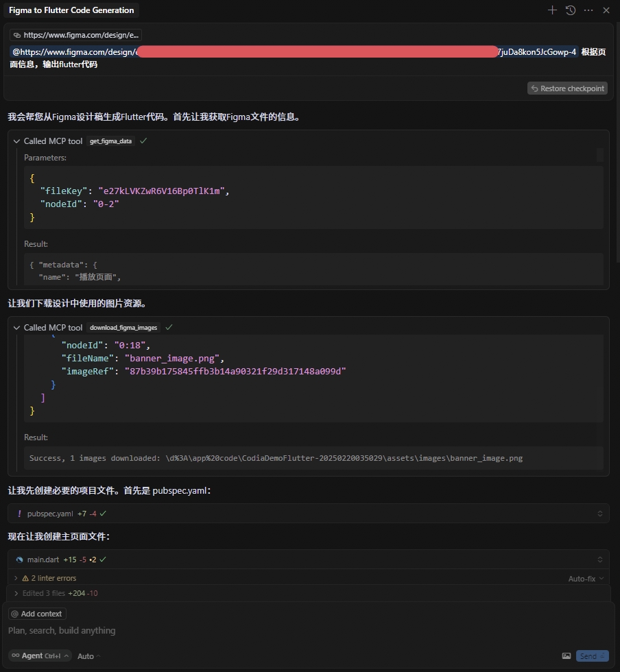This screenshot has width=620, height=672.
Task: Close the chat panel
Action: 606,10
